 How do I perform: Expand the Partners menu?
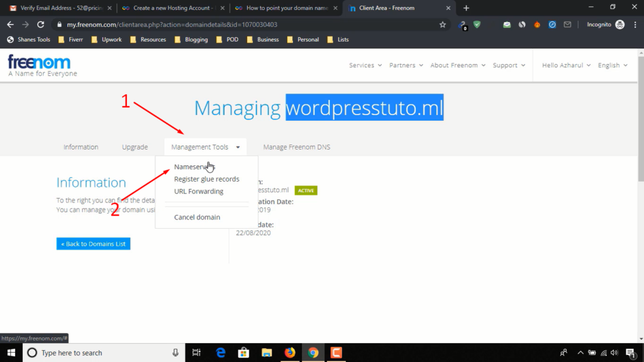click(x=406, y=65)
